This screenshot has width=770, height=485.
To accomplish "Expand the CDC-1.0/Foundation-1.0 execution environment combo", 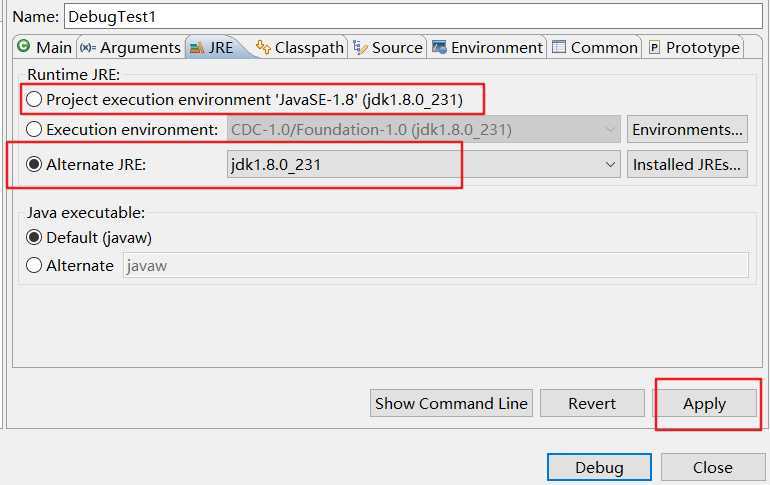I will click(x=423, y=129).
